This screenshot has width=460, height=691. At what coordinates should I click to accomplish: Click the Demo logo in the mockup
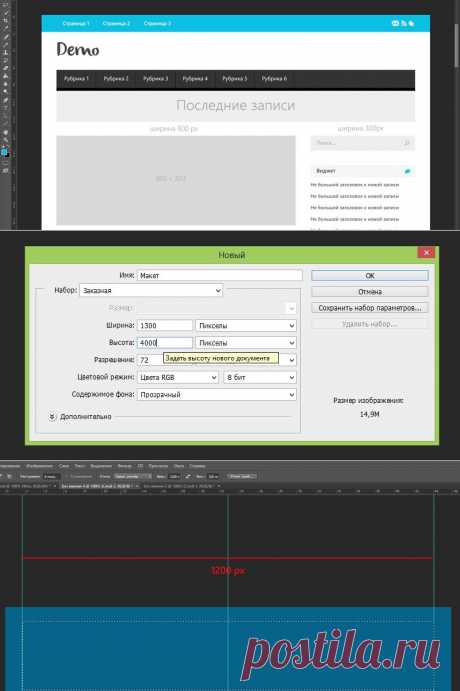coord(78,49)
